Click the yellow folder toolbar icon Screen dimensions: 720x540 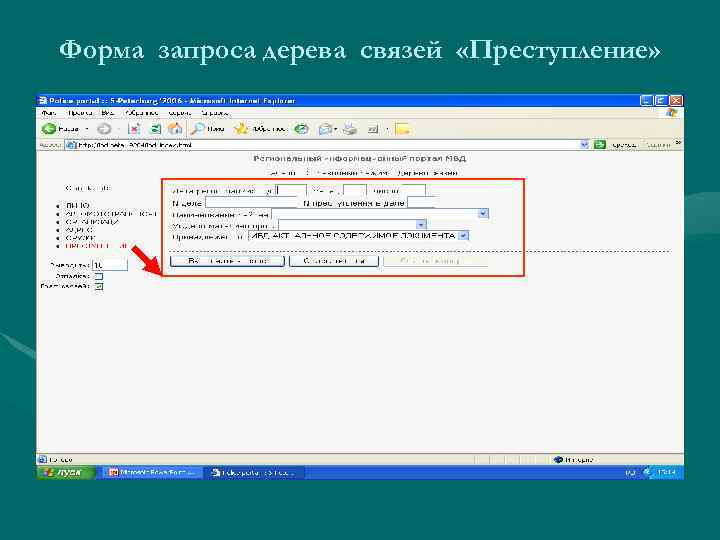pyautogui.click(x=402, y=129)
